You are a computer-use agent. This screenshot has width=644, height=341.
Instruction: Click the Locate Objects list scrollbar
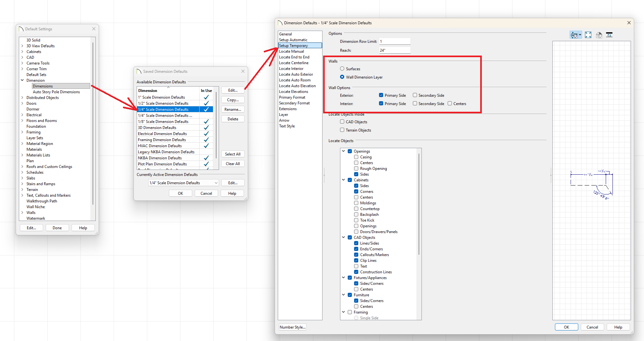[419, 204]
